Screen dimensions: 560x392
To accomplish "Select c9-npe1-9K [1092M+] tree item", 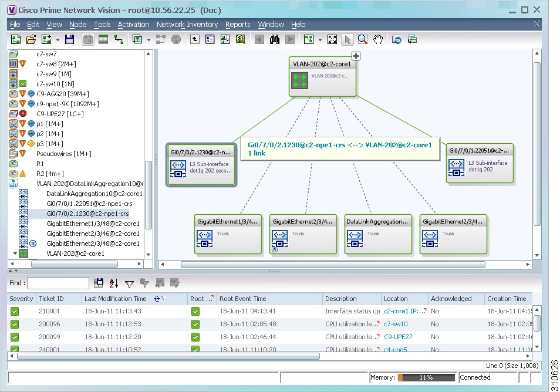I will (x=68, y=104).
